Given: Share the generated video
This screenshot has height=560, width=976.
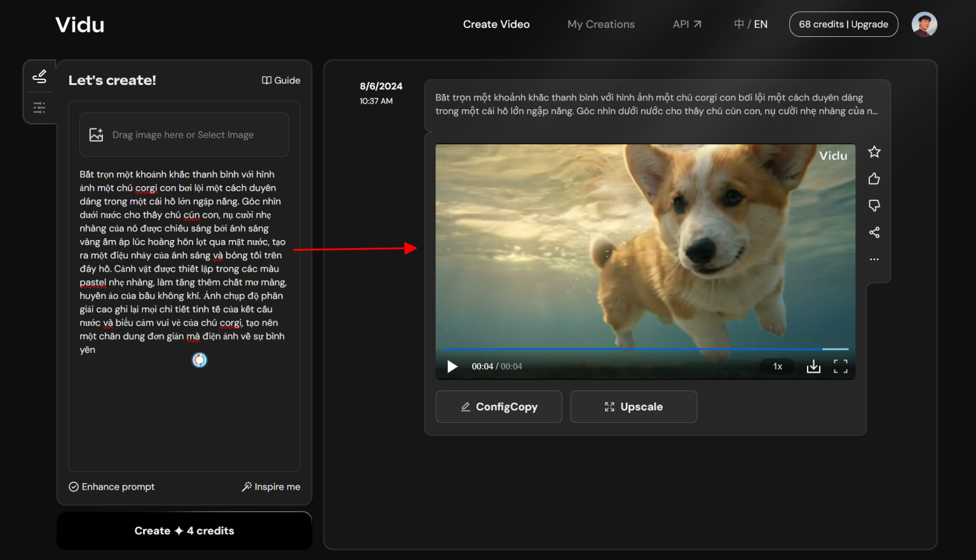Looking at the screenshot, I should (x=874, y=232).
